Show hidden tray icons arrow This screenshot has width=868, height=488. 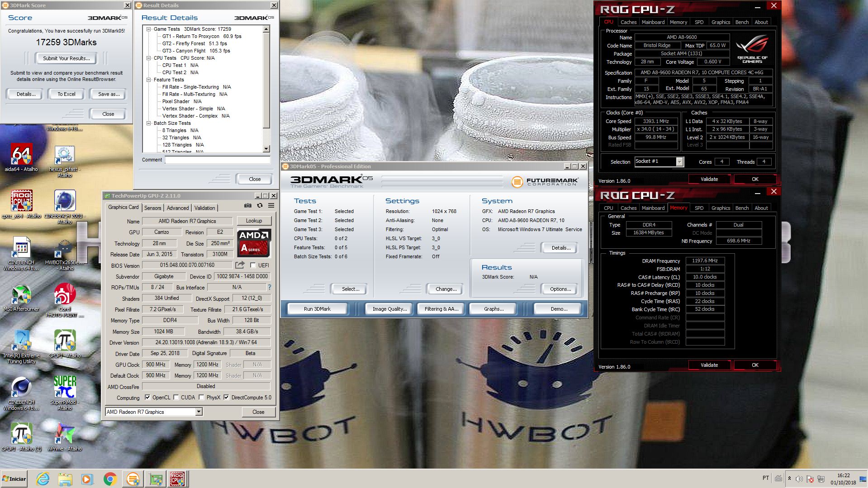pyautogui.click(x=789, y=479)
